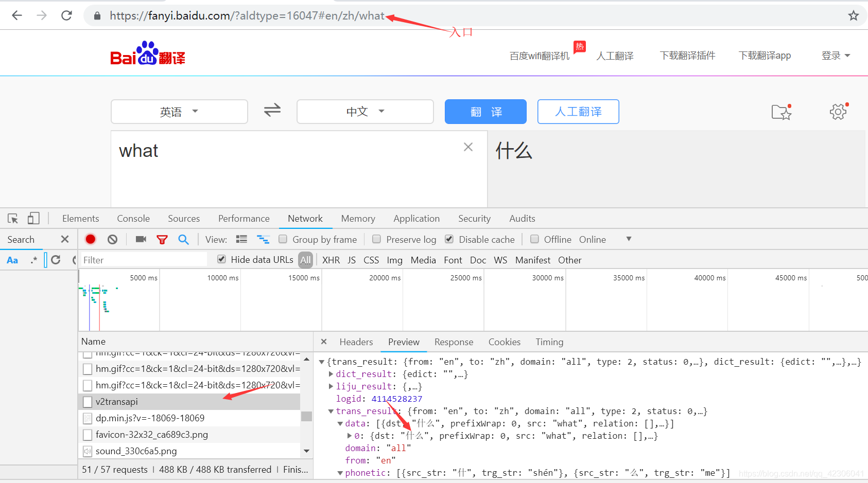The image size is (868, 483).
Task: Open the target language 中文 dropdown
Action: [365, 112]
